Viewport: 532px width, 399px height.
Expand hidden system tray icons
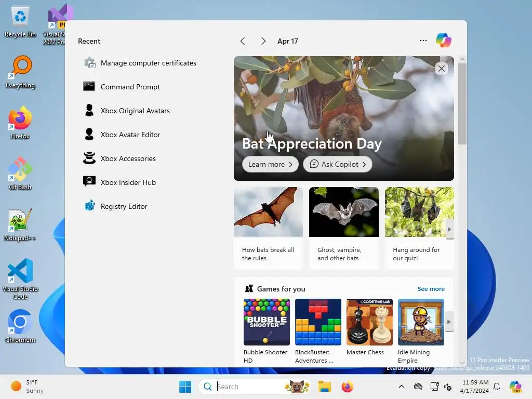pyautogui.click(x=402, y=387)
